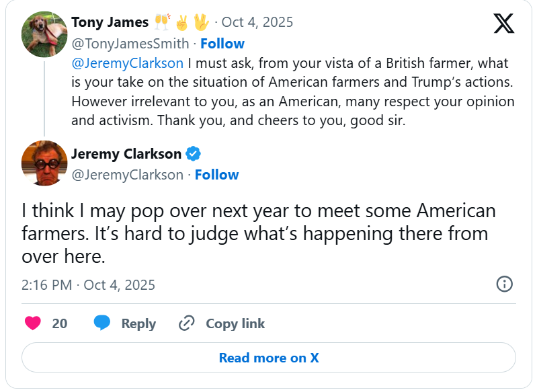Open Tony James's dog profile picture
Screen dimensions: 537x392
coord(44,34)
